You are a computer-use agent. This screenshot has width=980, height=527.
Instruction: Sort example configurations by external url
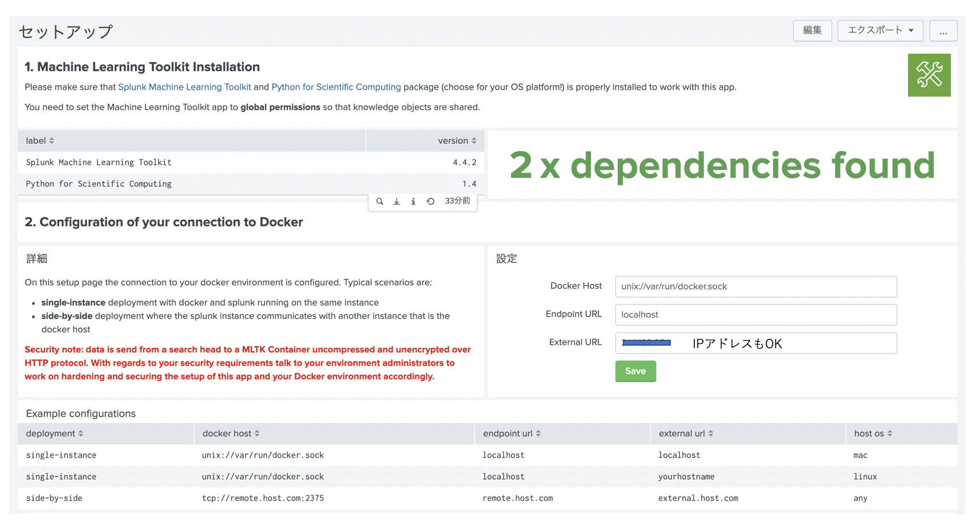[686, 433]
